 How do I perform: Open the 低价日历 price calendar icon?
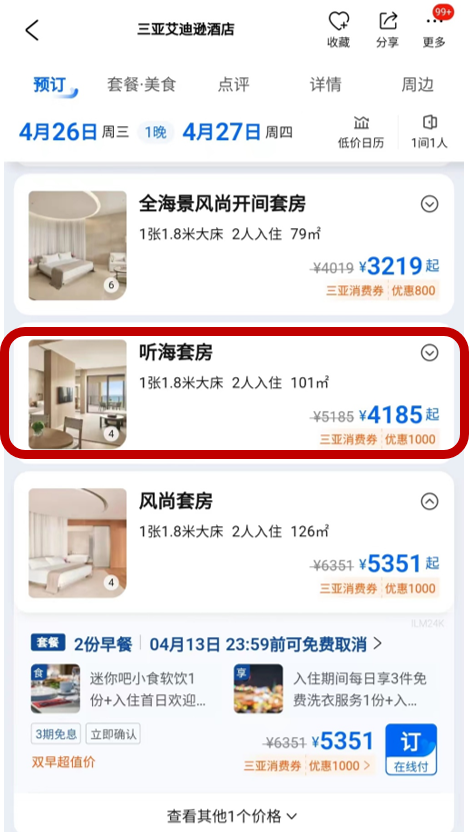[361, 132]
